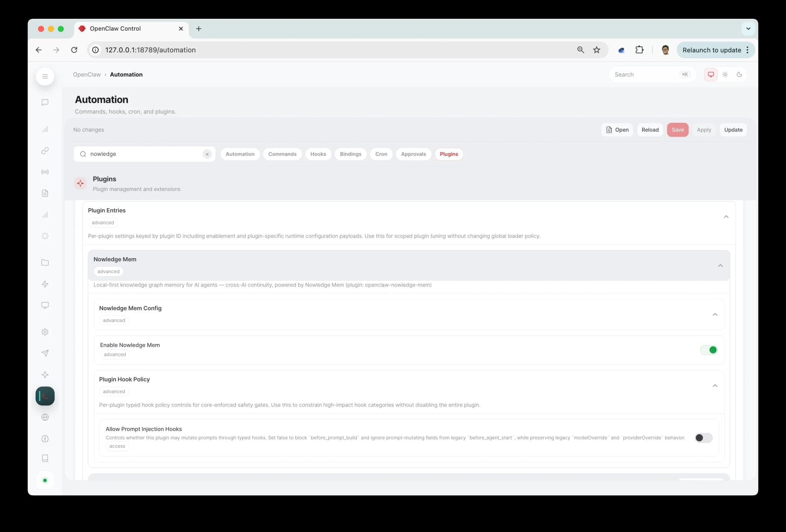Screen dimensions: 786x532
Task: Enable Allow Prompt Injection Hooks
Action: (703, 438)
